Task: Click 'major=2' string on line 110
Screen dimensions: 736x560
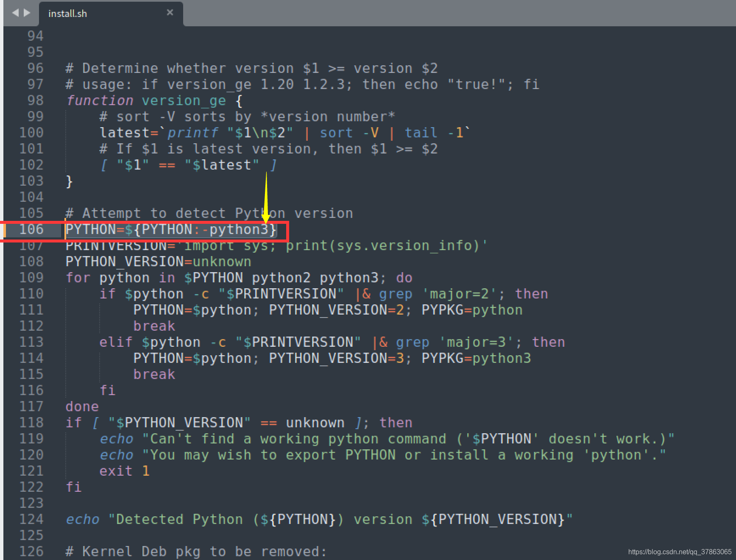Action: pos(459,294)
